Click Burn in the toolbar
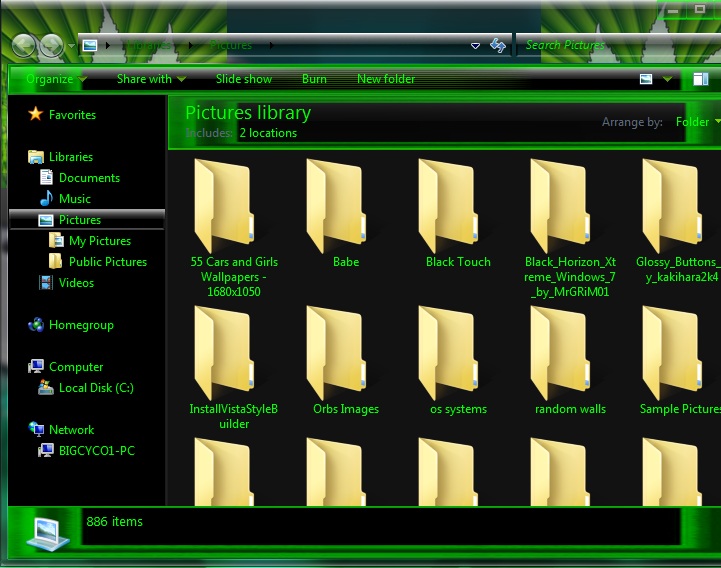Screen dimensions: 721x568 (314, 79)
